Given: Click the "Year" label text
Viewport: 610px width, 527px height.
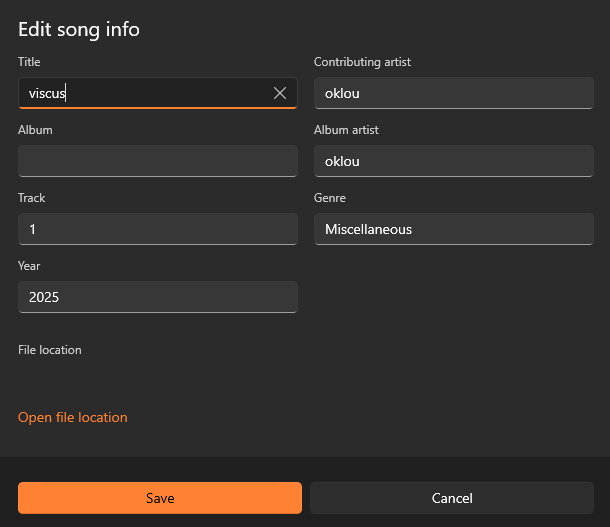Looking at the screenshot, I should click(x=29, y=266).
